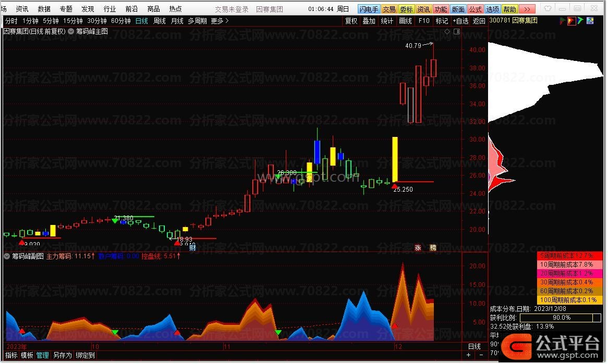The image size is (608, 364).
Task: Switch to 15分钟 period
Action: point(73,21)
